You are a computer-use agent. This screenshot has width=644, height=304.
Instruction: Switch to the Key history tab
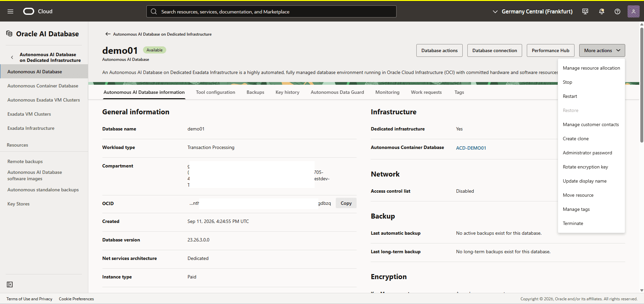pos(287,92)
